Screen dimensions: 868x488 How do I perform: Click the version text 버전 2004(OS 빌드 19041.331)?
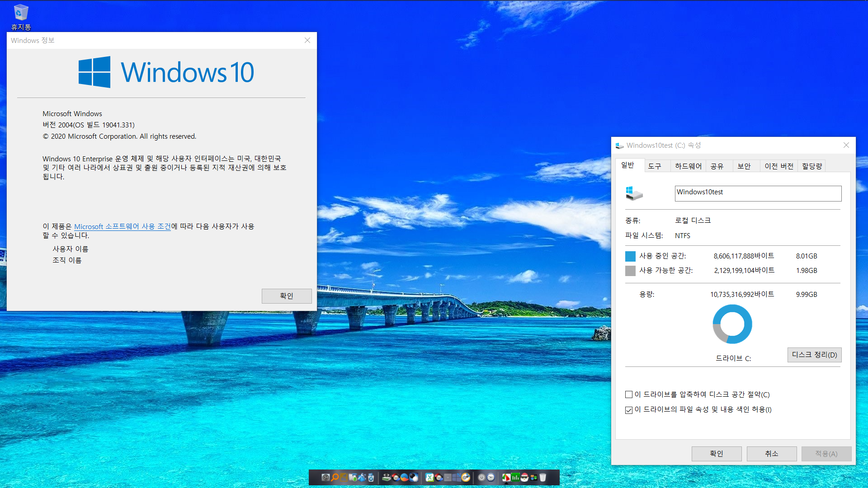click(x=89, y=125)
